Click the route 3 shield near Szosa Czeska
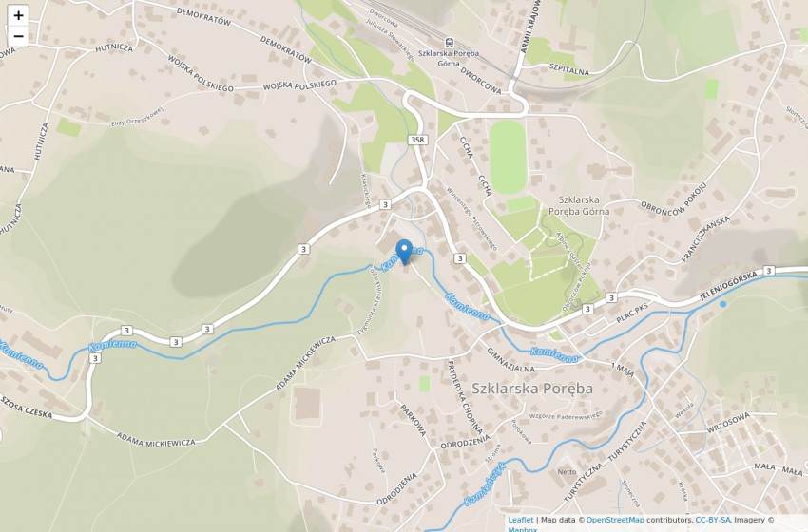This screenshot has height=532, width=808. [x=95, y=358]
